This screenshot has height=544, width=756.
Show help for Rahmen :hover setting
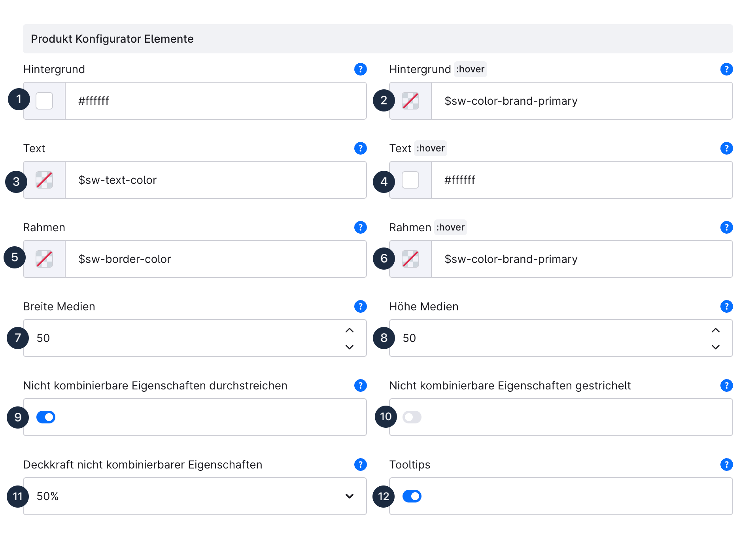[726, 227]
